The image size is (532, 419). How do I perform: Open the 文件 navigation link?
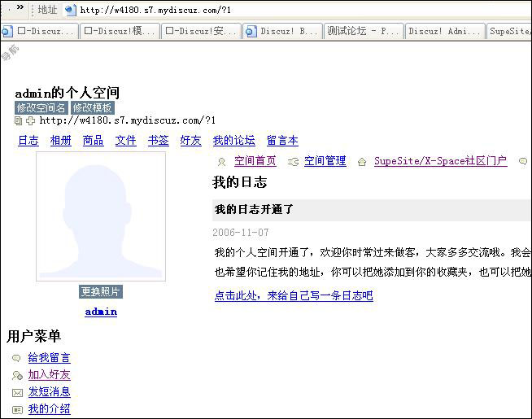[126, 141]
